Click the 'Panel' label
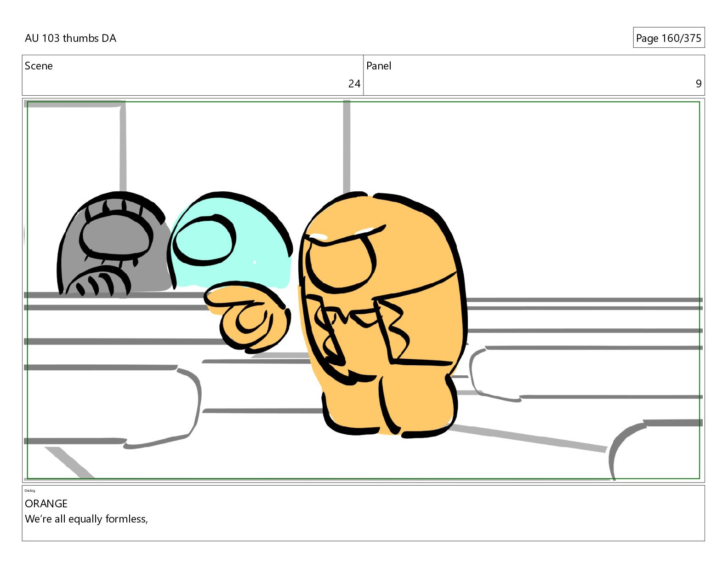The height and width of the screenshot is (563, 728). 379,66
